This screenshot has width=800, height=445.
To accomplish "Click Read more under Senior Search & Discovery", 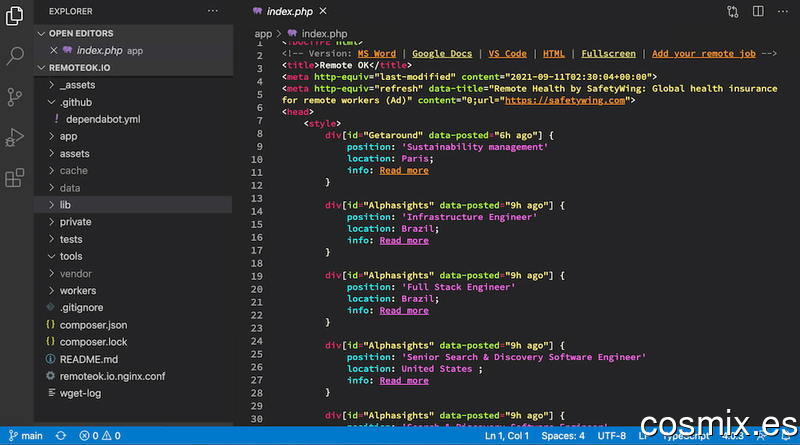I will [x=404, y=381].
